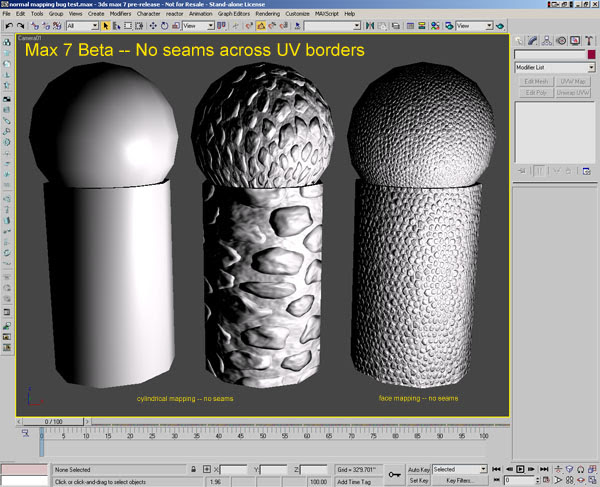
Task: Toggle the Auto Key button
Action: point(419,469)
